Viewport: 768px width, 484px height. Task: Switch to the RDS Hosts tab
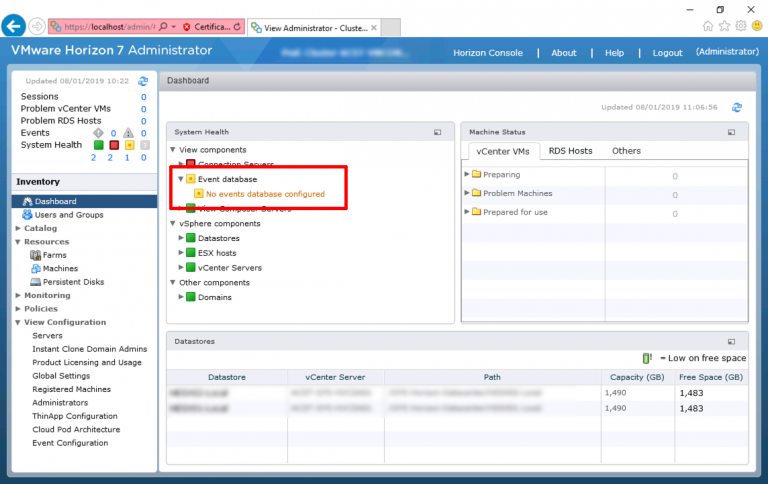[570, 151]
